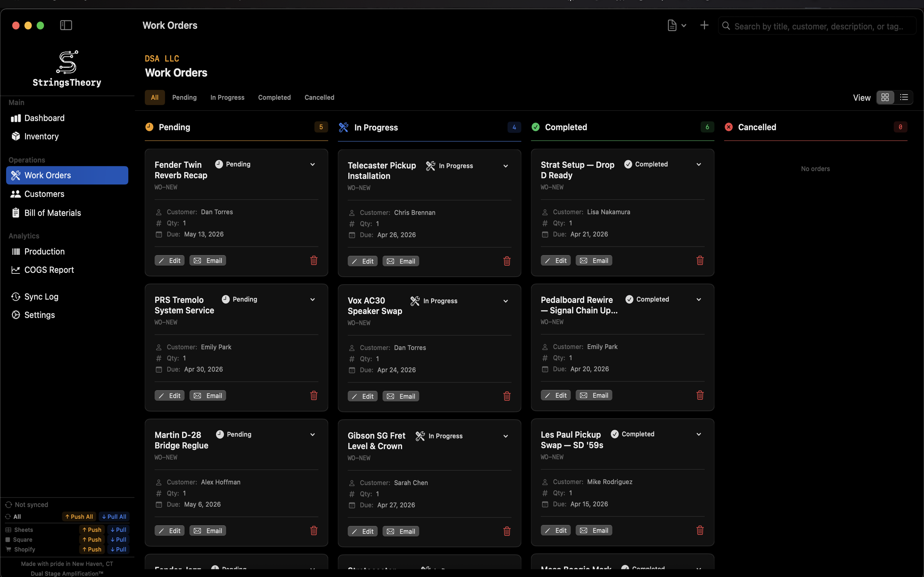Switch to list view

tap(904, 97)
